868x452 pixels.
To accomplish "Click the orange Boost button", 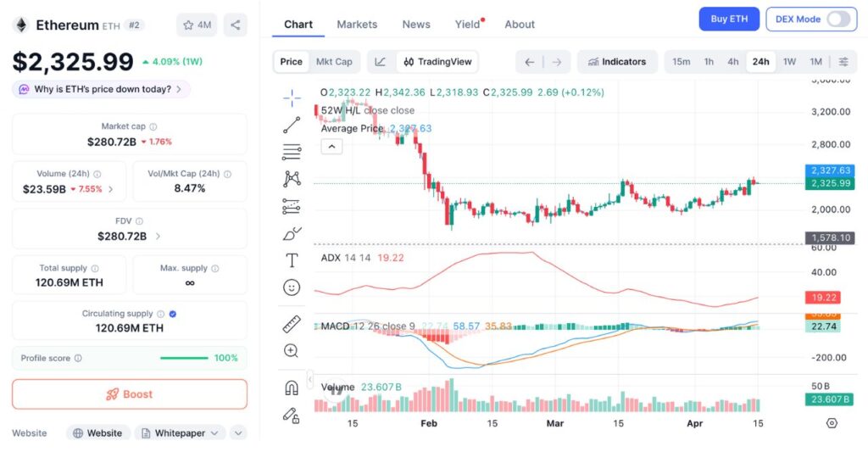I will (130, 394).
